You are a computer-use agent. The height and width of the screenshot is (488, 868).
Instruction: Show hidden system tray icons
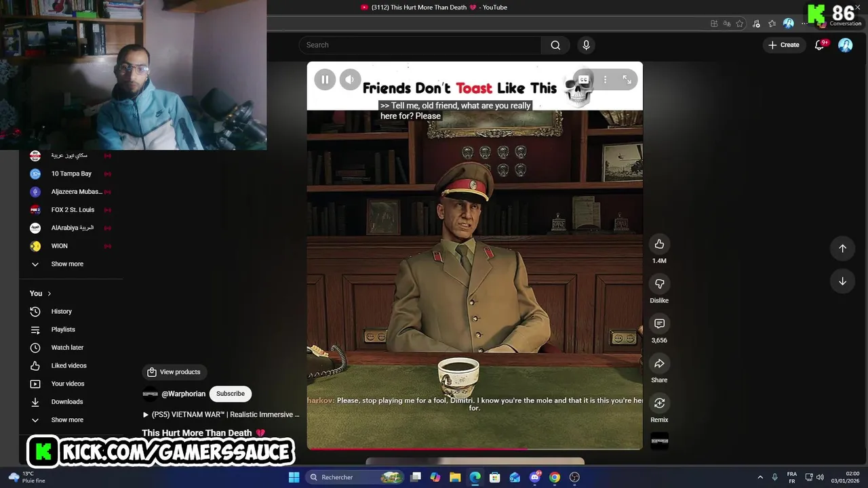(x=760, y=477)
